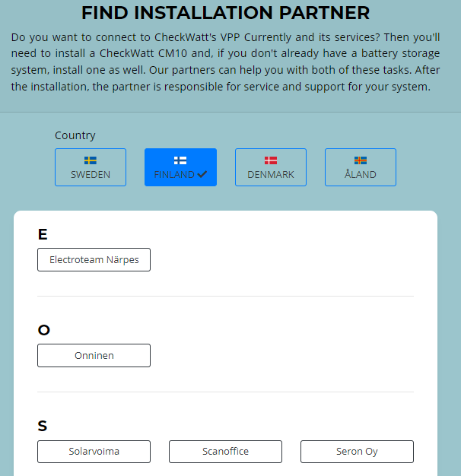461x476 pixels.
Task: Click the Åland flag icon
Action: [361, 160]
